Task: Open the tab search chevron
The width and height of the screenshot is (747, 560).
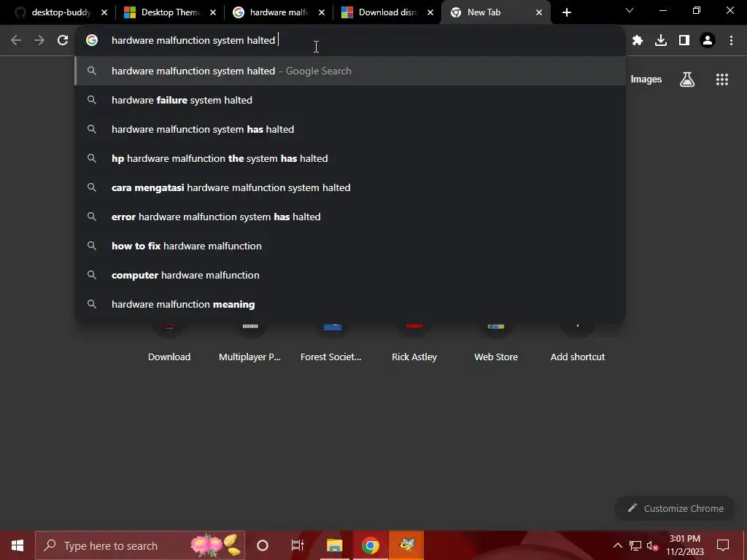Action: [630, 10]
